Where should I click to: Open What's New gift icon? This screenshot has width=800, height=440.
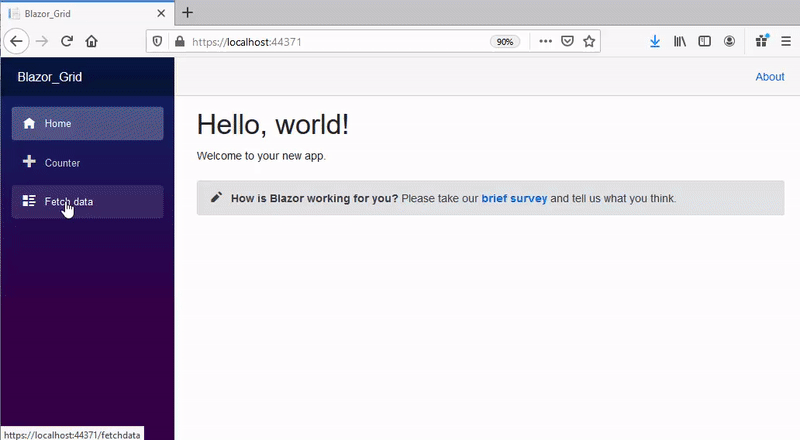tap(762, 41)
